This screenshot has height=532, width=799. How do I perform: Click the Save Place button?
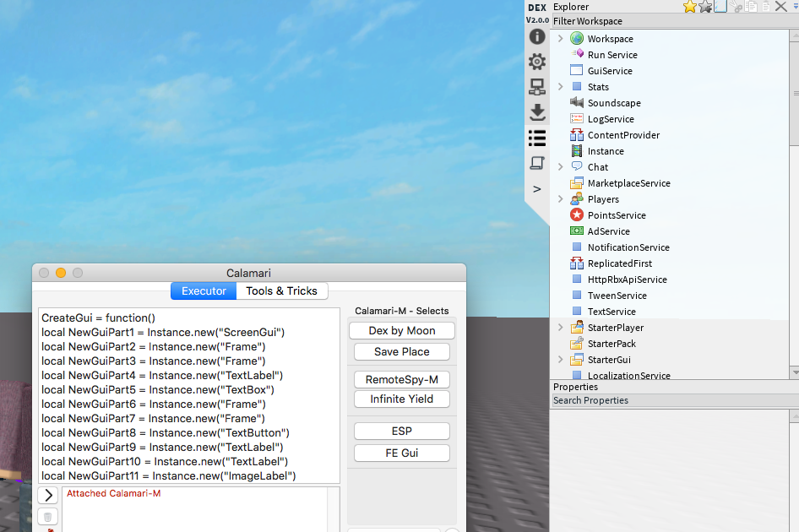click(x=401, y=352)
